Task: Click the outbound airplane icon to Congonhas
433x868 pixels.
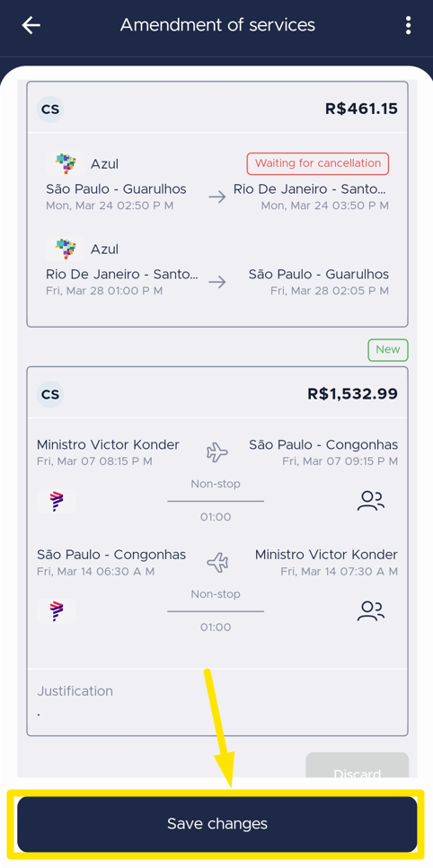Action: [217, 452]
